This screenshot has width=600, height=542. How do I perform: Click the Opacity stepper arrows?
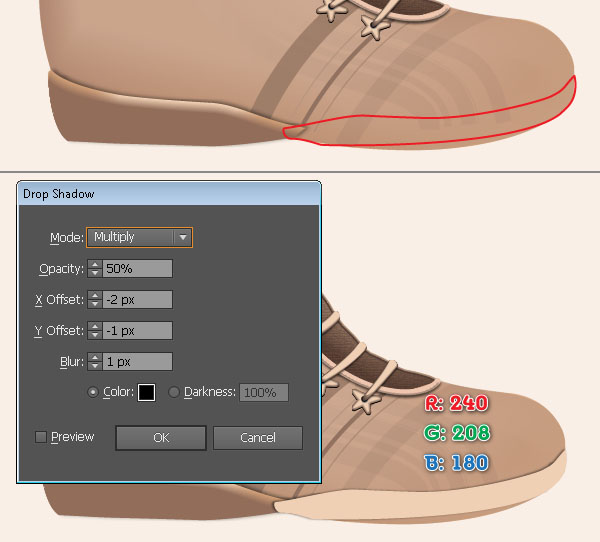pyautogui.click(x=95, y=269)
